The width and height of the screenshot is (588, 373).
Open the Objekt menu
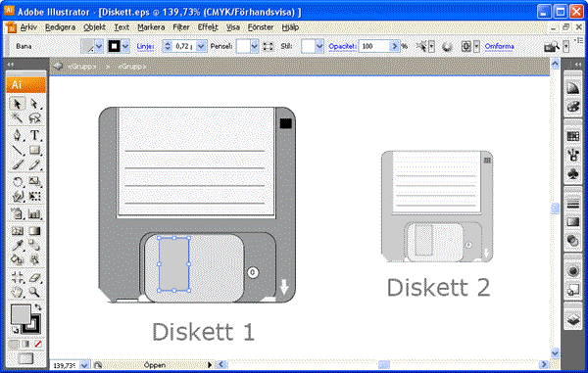click(x=94, y=27)
